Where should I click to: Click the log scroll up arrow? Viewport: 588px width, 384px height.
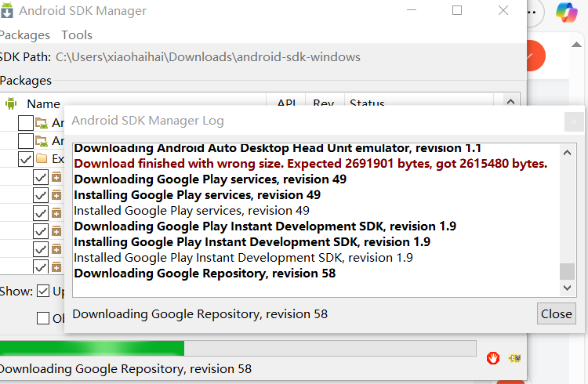coord(567,152)
